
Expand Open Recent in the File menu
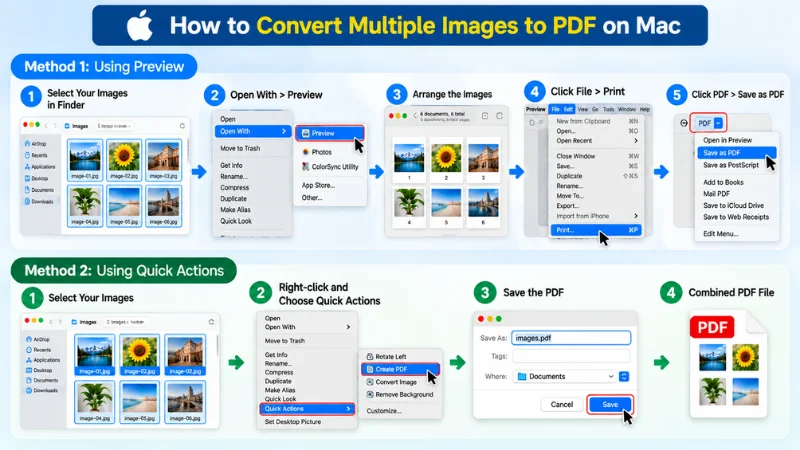pos(596,141)
